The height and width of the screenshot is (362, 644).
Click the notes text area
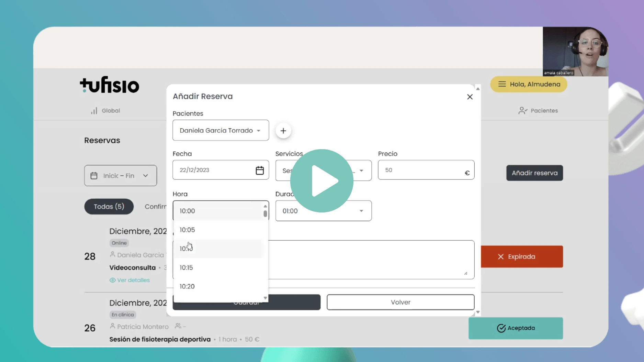tap(371, 260)
